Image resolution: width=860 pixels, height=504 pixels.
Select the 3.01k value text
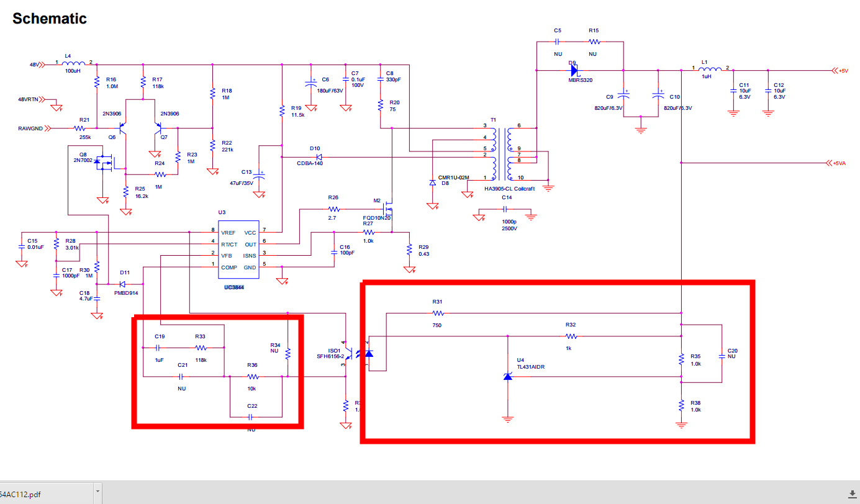click(x=71, y=247)
